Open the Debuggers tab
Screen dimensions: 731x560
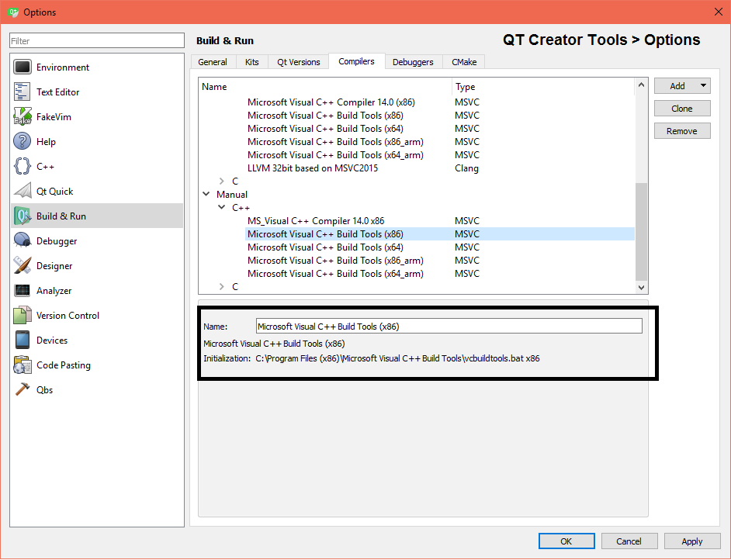(x=413, y=62)
